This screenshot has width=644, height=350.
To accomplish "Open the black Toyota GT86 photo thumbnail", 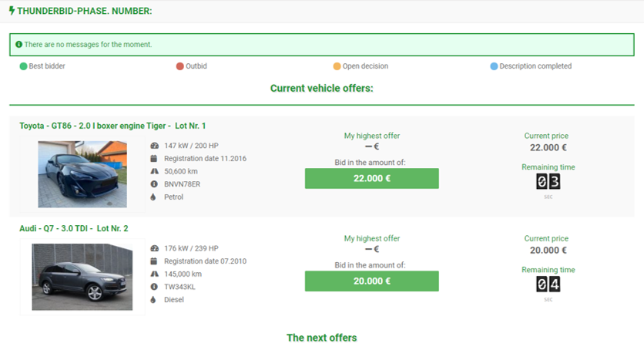I will (x=82, y=174).
